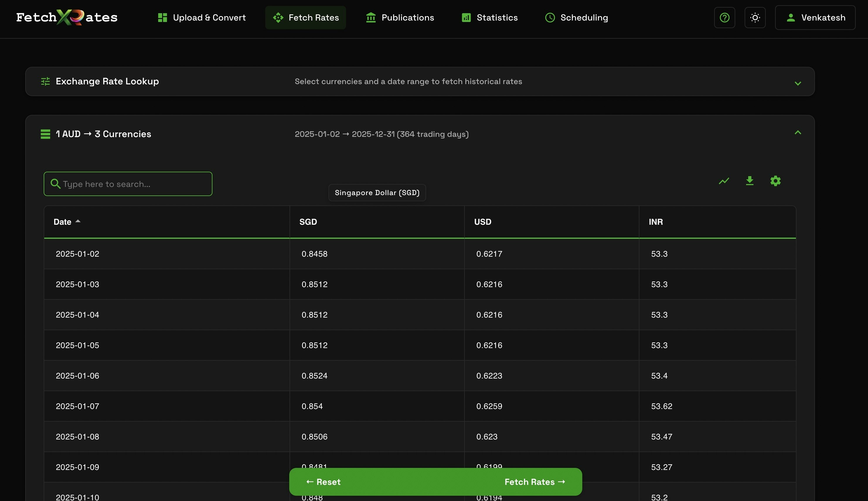Screen dimensions: 868x501
Task: Toggle the light/dark theme button
Action: click(755, 18)
